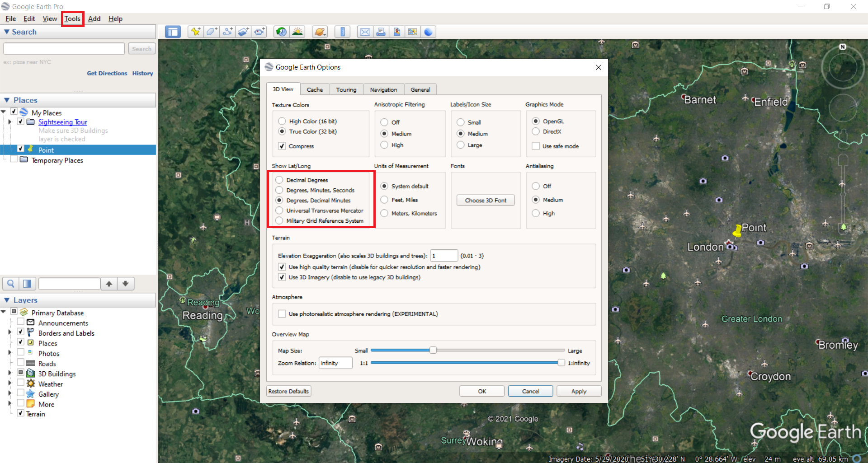Collapse the Search panel

click(7, 32)
